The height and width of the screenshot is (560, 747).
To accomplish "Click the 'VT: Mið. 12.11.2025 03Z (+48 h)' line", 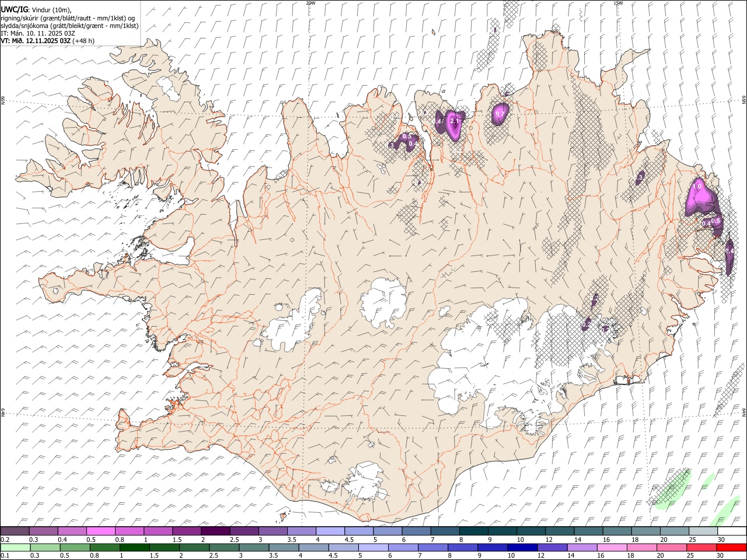I will (x=48, y=41).
